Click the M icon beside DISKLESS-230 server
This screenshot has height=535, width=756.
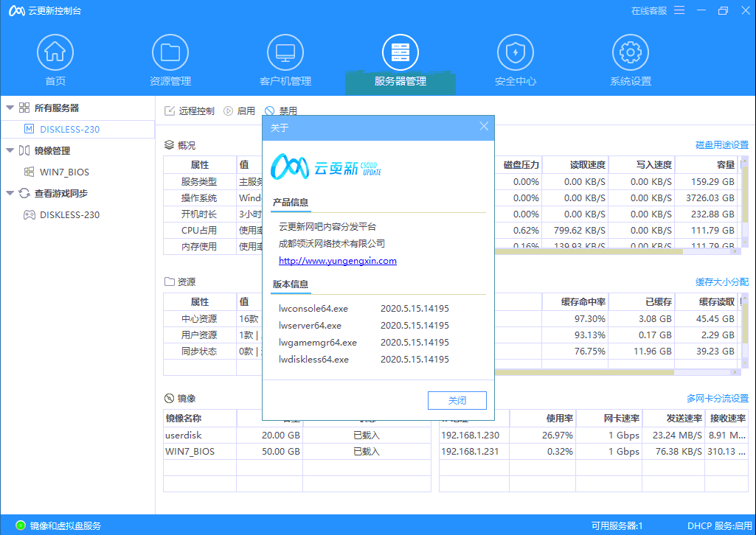[x=30, y=129]
